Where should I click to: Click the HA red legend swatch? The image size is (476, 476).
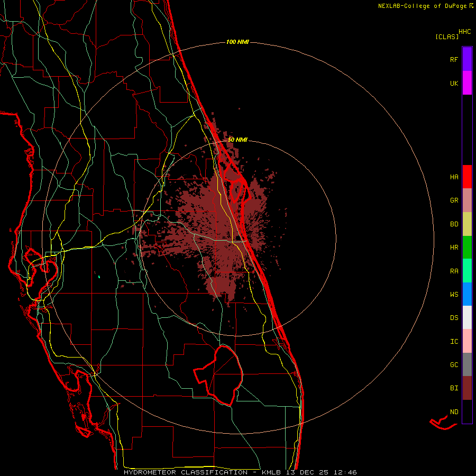467,177
